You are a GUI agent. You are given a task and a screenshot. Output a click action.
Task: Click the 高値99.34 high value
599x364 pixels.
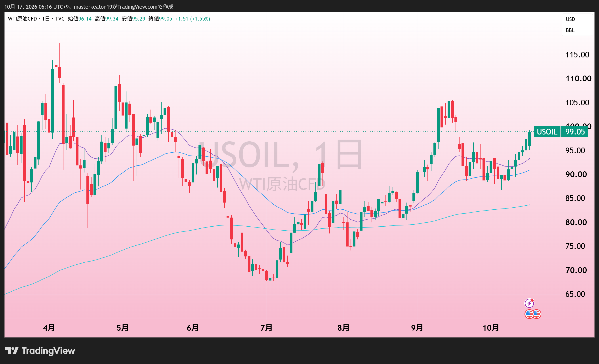point(107,19)
